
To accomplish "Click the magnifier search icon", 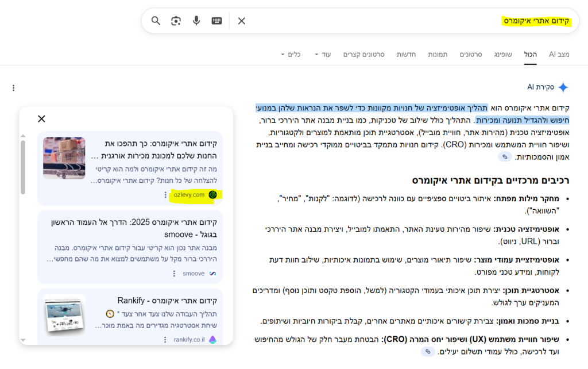I will [x=156, y=21].
